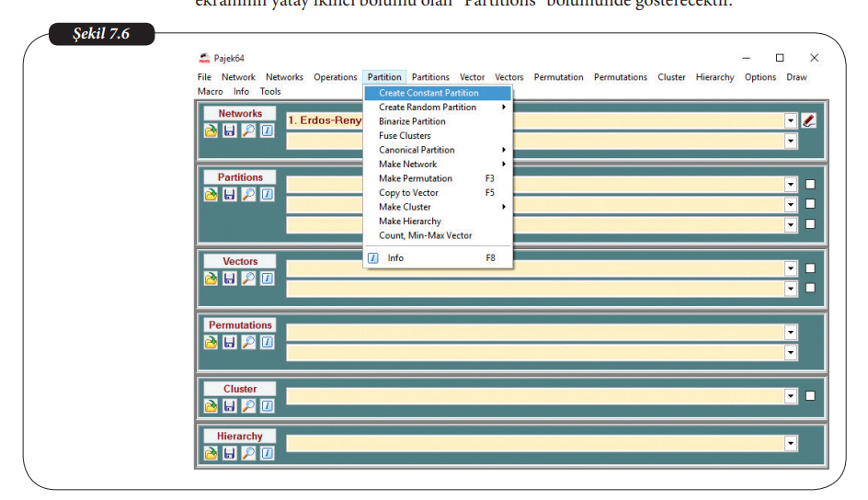
Task: Select Create Constant Partition menu entry
Action: [428, 93]
